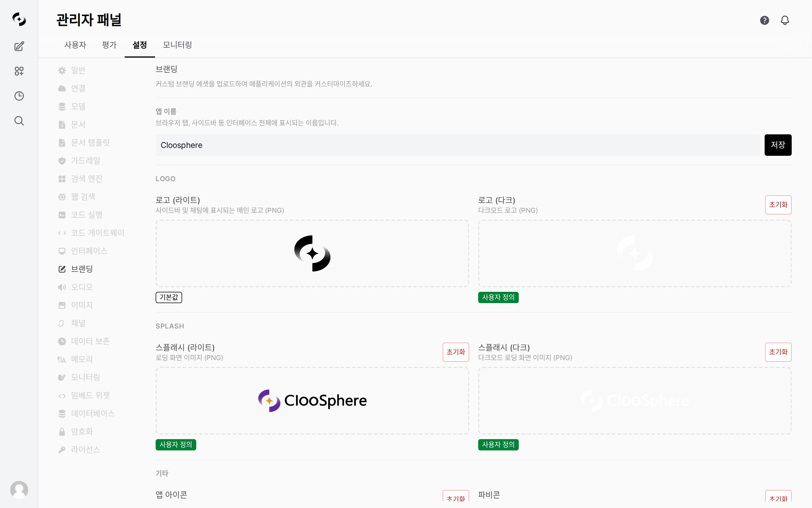Click the app name field containing Cloosphere
Screen dimensions: 812x508
coord(457,145)
